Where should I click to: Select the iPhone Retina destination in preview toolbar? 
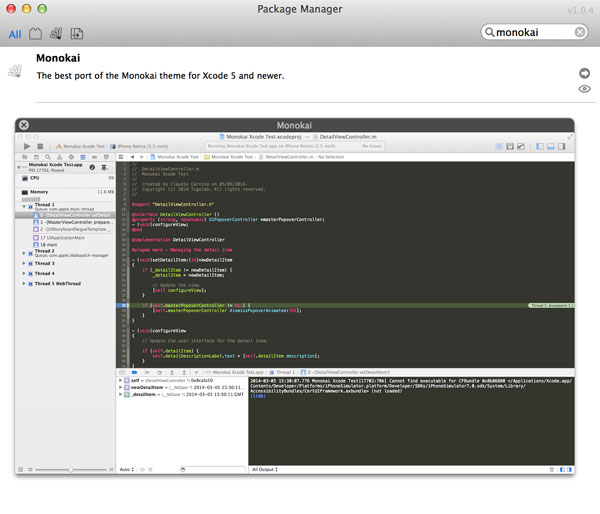point(139,147)
